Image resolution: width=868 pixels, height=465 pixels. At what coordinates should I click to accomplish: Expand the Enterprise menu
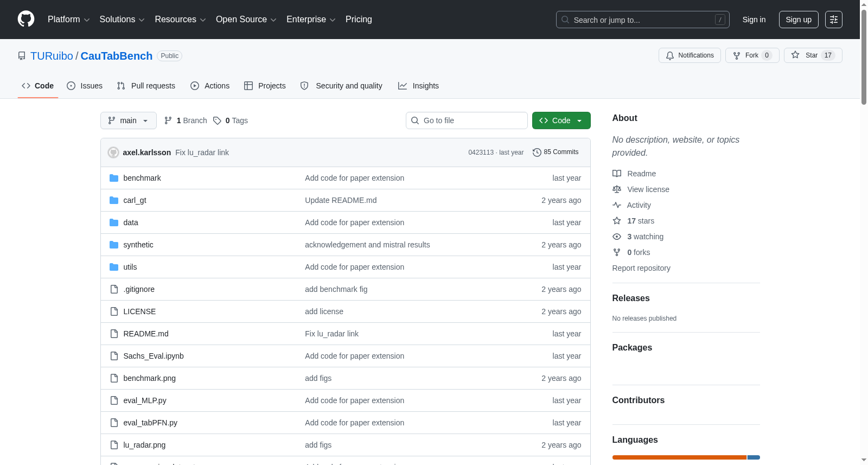311,20
